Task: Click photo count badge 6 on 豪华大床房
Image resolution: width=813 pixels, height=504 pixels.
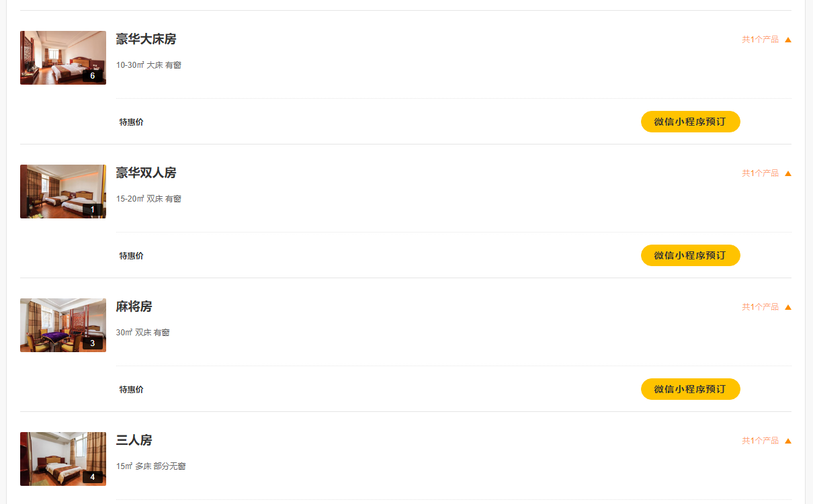Action: point(93,76)
